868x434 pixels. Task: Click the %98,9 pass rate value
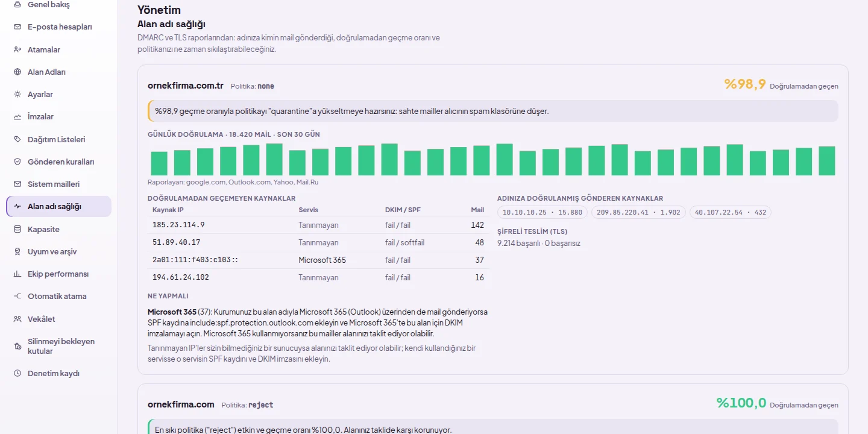pyautogui.click(x=745, y=84)
